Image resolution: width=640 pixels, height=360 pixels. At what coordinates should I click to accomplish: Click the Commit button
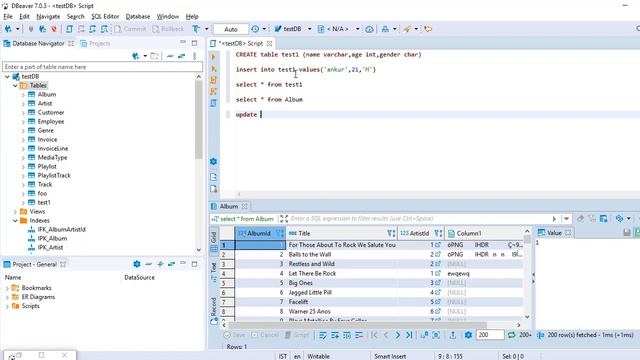[x=130, y=29]
